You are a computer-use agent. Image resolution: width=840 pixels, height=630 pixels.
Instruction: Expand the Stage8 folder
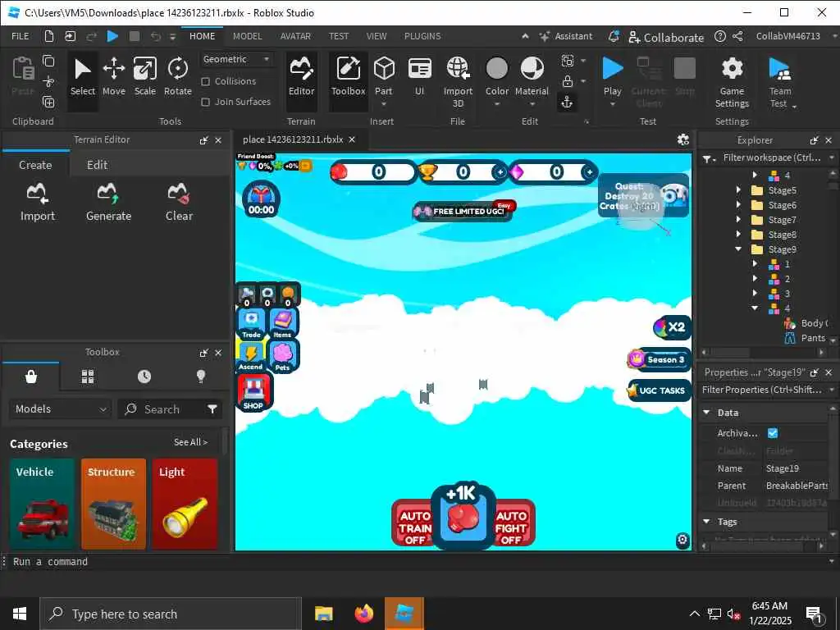click(739, 234)
